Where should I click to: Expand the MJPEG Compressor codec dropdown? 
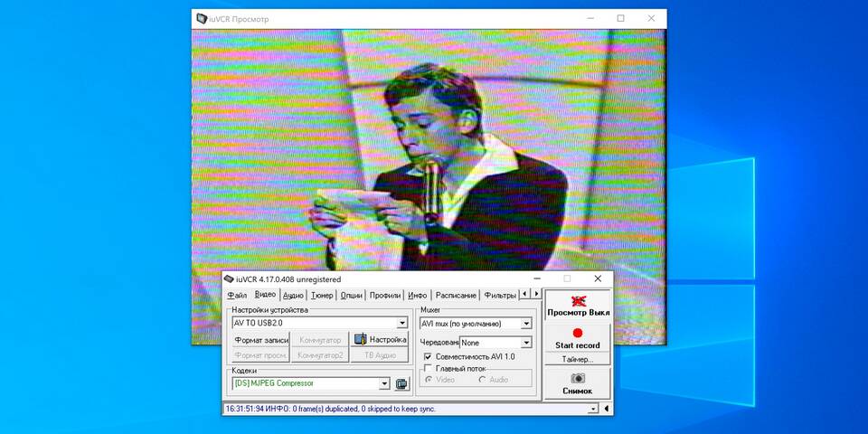point(385,383)
